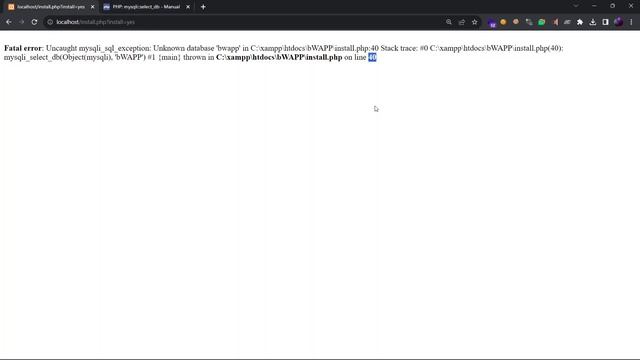640x360 pixels.
Task: Click the '{main}' text in the error
Action: [169, 58]
